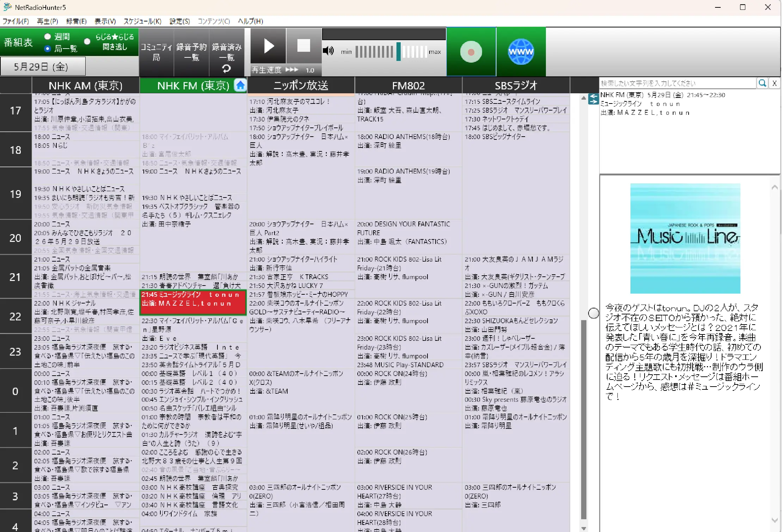Select the highlighted 21:45 ミュージックライン program
This screenshot has height=532, width=782.
pos(193,302)
